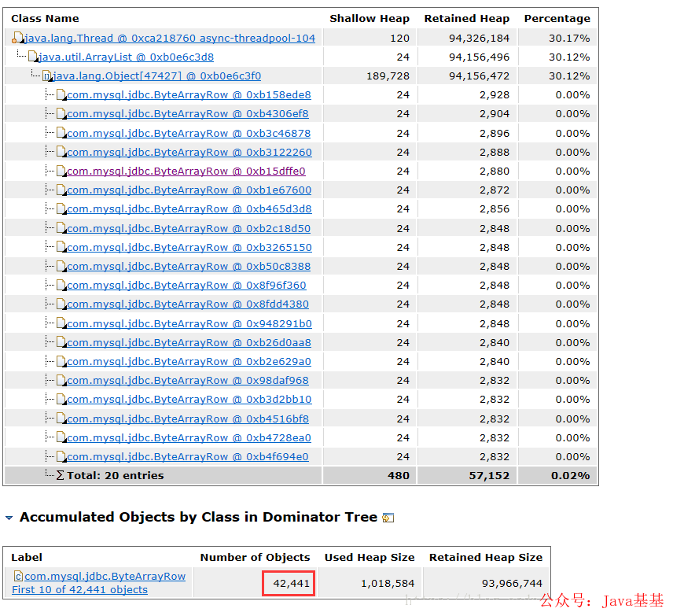Click the object icon for ByteArrayRow 0xb1e67600
This screenshot has width=673, height=616.
[x=61, y=190]
